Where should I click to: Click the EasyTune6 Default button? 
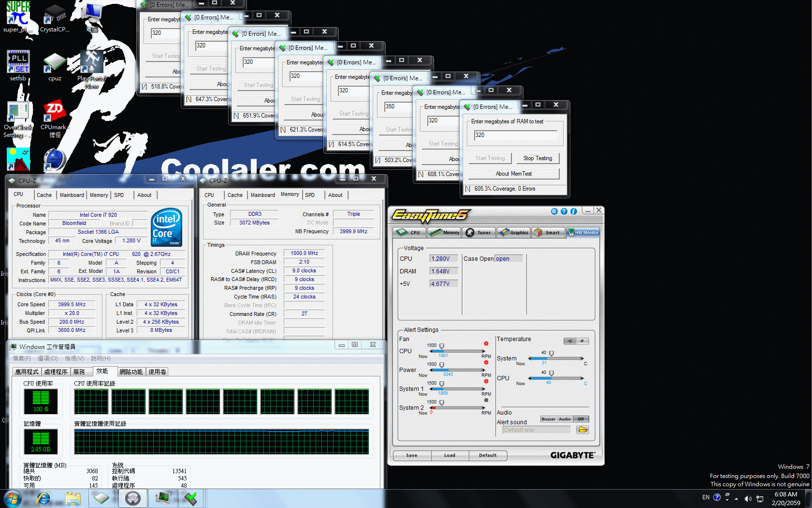[x=488, y=455]
